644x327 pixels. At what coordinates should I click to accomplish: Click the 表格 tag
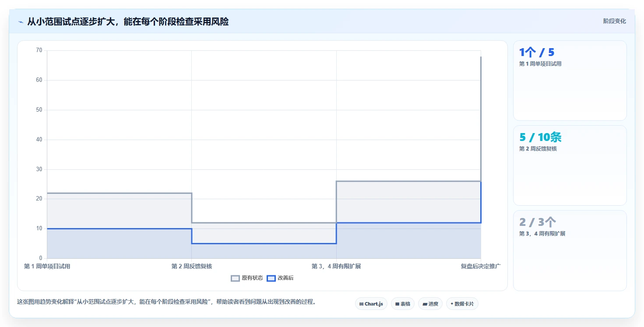coord(402,304)
